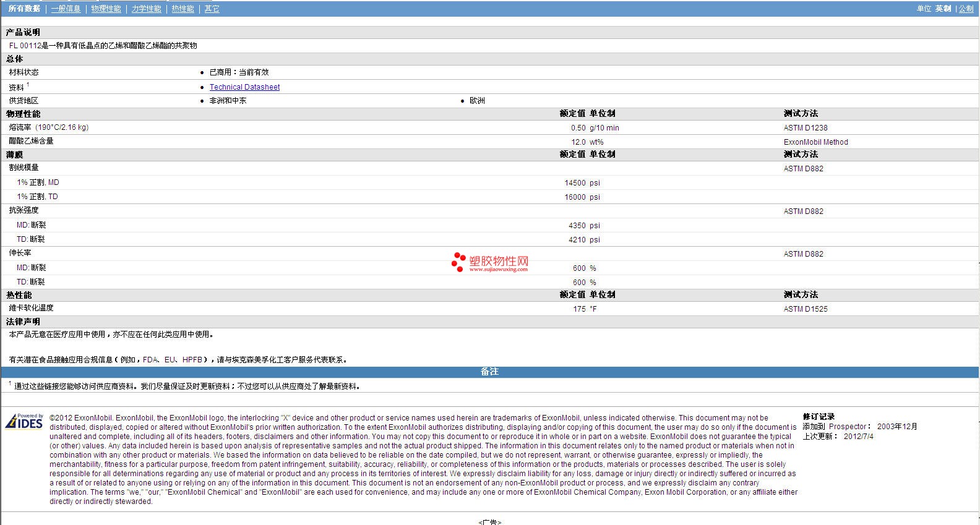
Task: Click the 14500 psi value
Action: point(582,183)
